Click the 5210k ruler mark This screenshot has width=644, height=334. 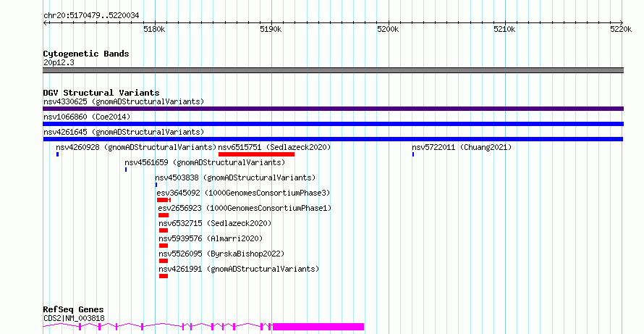click(505, 29)
